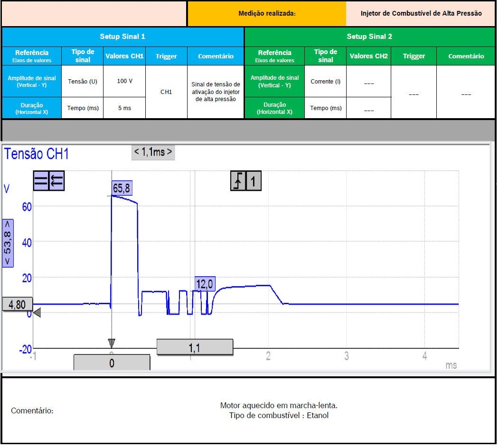Click the parallel horizontal lines icon

pyautogui.click(x=40, y=181)
